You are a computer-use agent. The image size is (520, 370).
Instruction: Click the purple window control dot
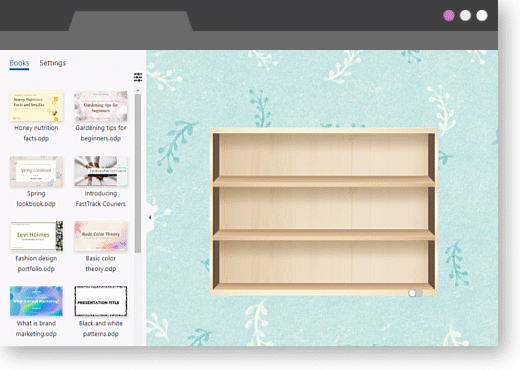(449, 15)
